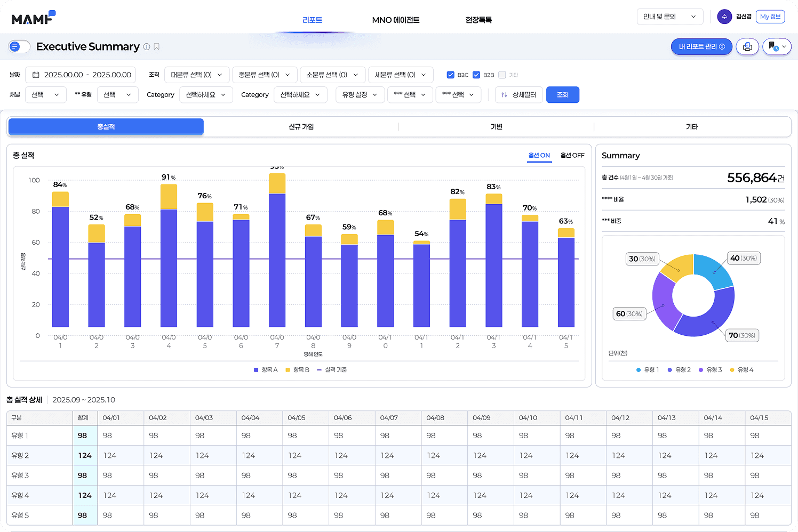Click the 조회 search button
This screenshot has width=798, height=532.
tap(563, 95)
